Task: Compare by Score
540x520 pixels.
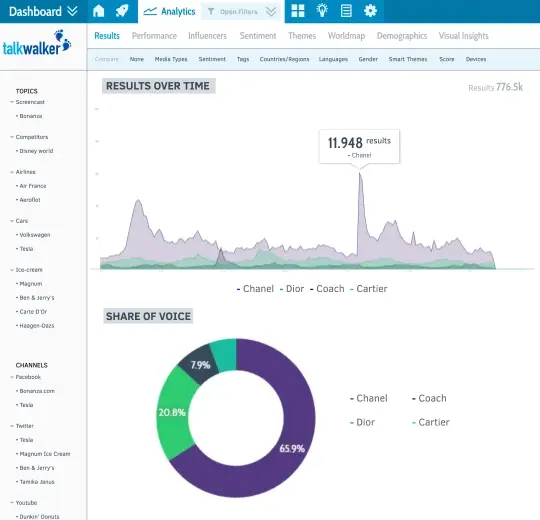Action: (447, 59)
